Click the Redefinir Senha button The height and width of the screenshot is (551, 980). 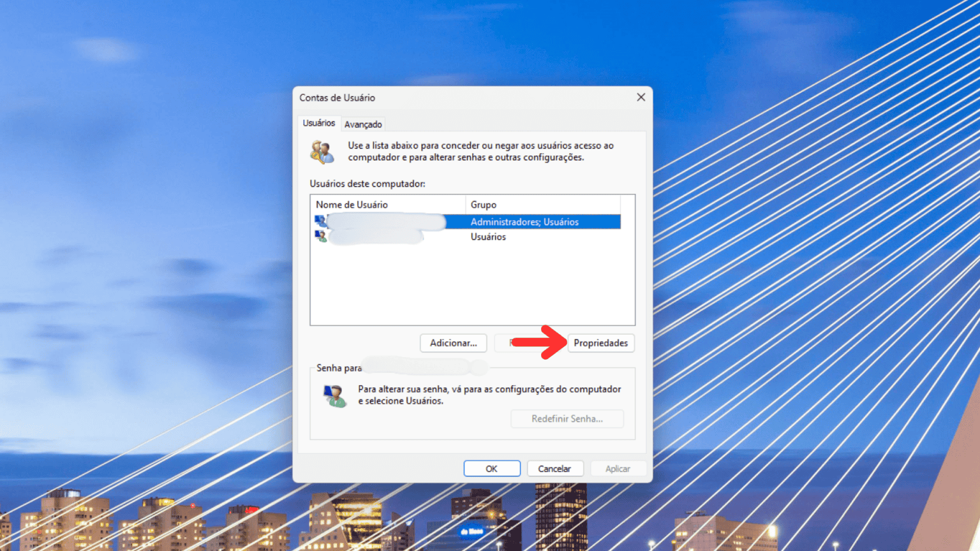click(x=567, y=418)
